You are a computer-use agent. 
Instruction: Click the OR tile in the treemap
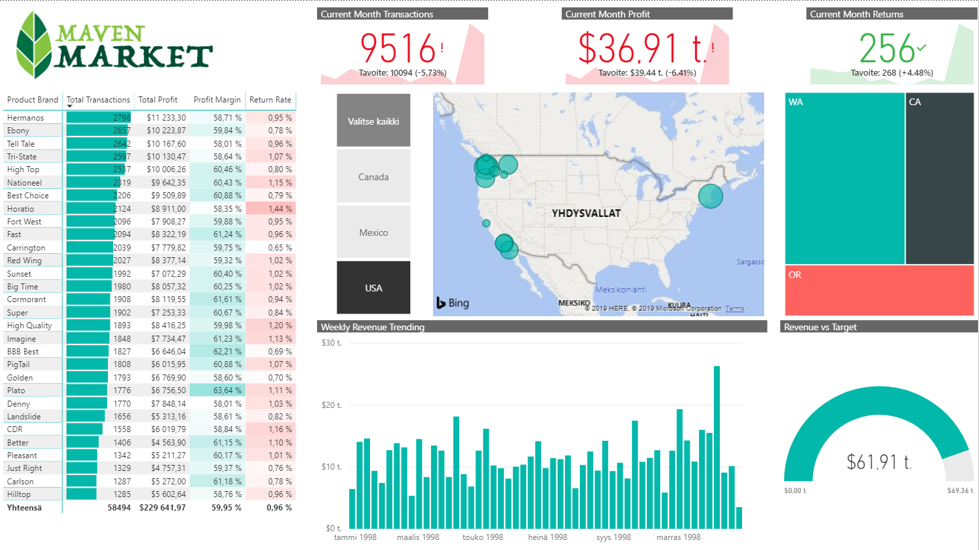[879, 290]
